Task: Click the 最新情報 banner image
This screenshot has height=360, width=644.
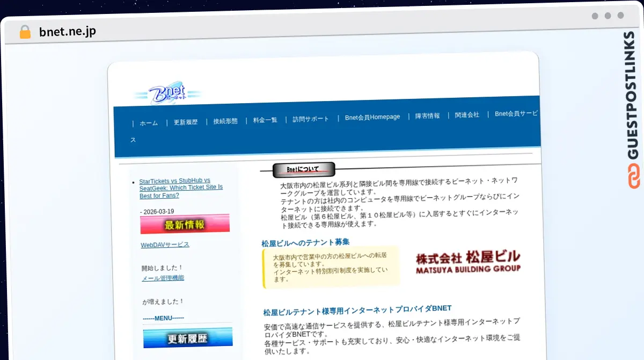Action: tap(185, 224)
